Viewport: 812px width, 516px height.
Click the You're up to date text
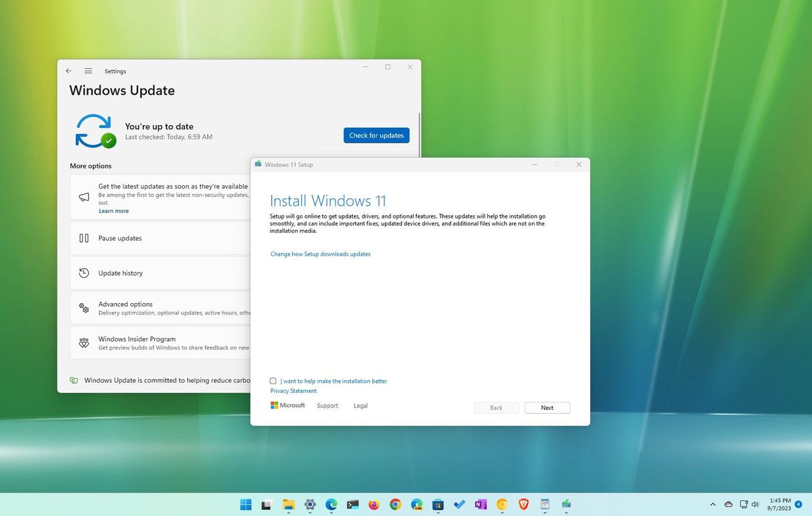[x=159, y=126]
